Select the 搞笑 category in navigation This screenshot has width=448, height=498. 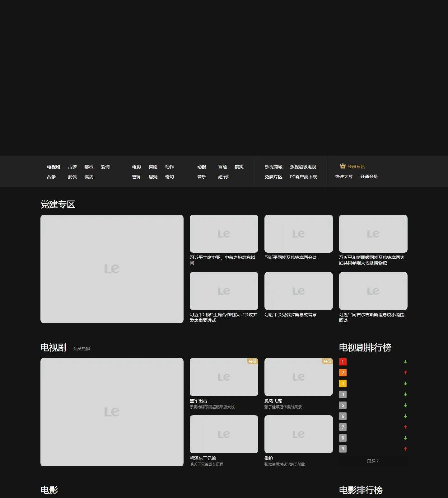(239, 167)
